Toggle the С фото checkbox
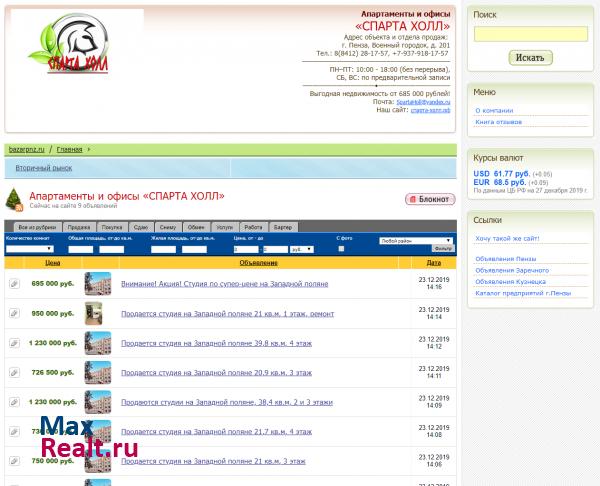This screenshot has height=486, width=600. tap(341, 249)
